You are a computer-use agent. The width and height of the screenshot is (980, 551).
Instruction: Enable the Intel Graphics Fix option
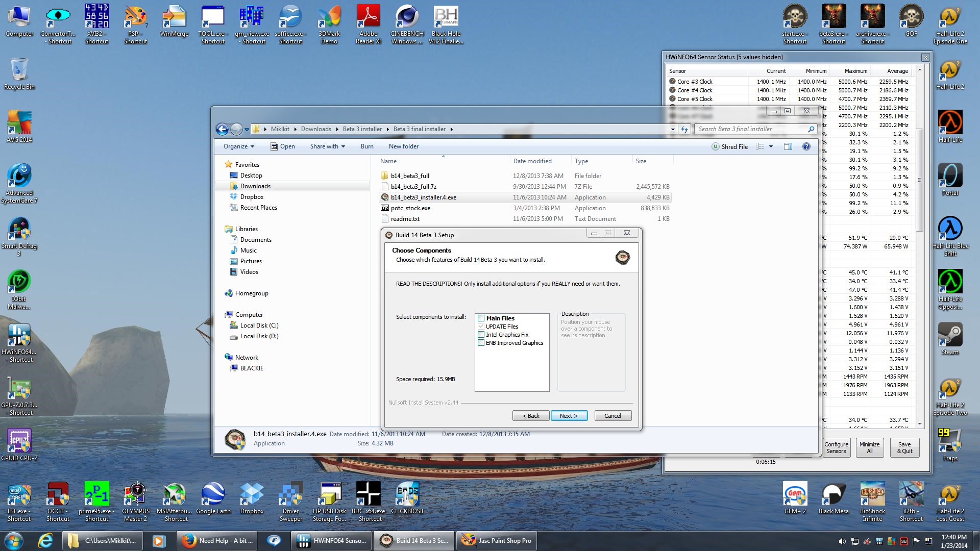point(481,335)
